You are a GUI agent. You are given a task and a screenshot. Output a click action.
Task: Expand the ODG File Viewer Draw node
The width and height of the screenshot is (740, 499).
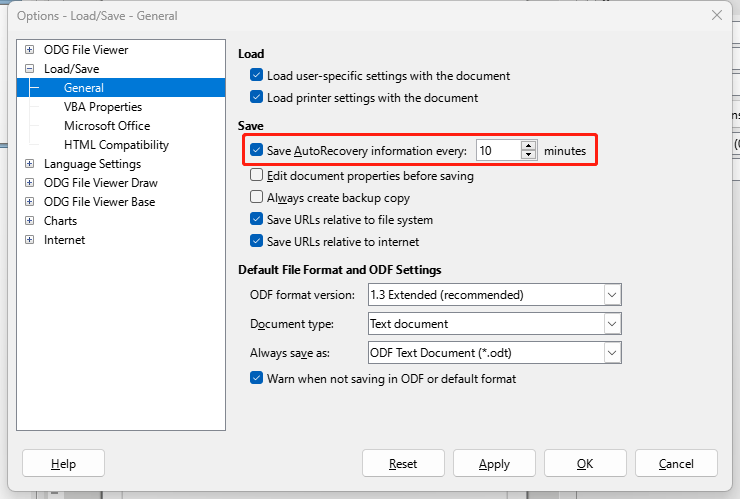click(29, 183)
